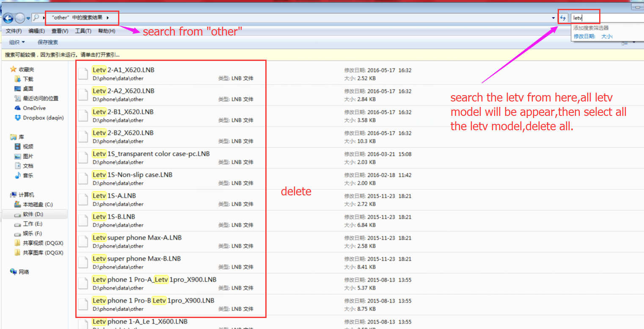Select icon of Letv phone 1 Pro-A_Letv 1pro_X900.LNB
The width and height of the screenshot is (644, 329).
tap(83, 284)
